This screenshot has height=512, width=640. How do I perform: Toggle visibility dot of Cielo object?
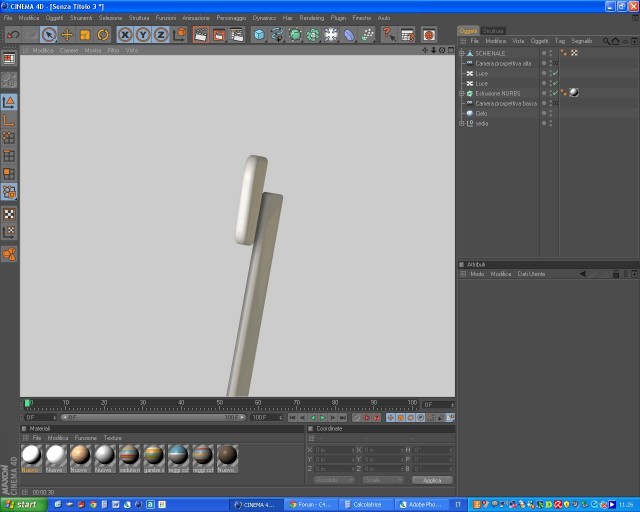(544, 113)
